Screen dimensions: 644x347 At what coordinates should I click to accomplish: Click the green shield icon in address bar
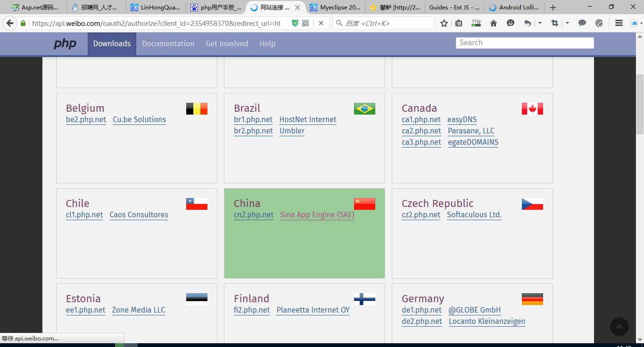(x=295, y=23)
